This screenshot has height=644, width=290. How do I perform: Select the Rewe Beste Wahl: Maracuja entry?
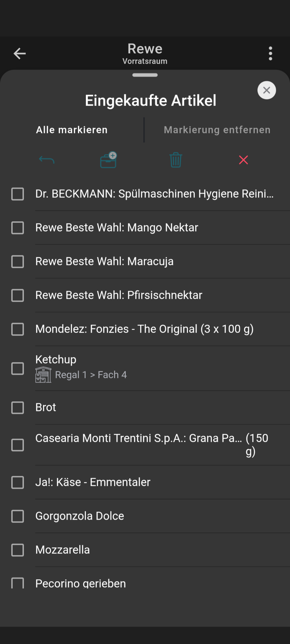145,261
